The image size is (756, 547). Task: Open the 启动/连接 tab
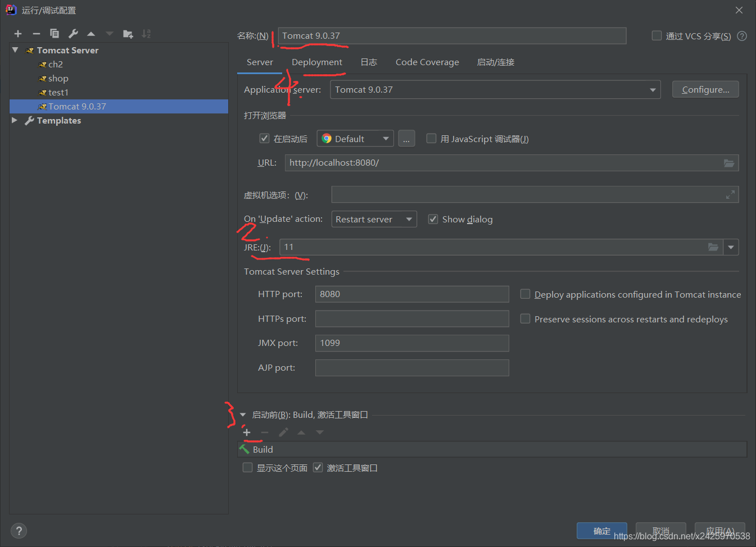tap(496, 62)
